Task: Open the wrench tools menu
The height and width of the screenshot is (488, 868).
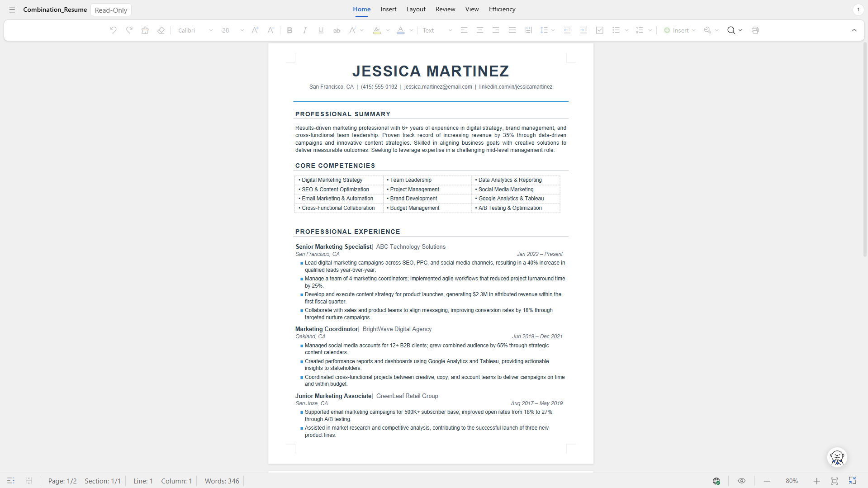Action: (708, 30)
